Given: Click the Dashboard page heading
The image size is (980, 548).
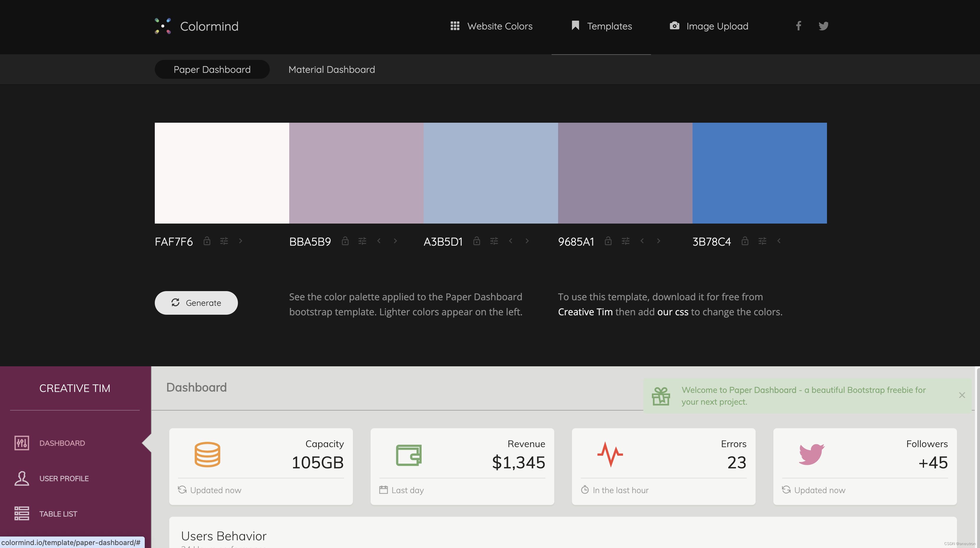Looking at the screenshot, I should tap(196, 388).
